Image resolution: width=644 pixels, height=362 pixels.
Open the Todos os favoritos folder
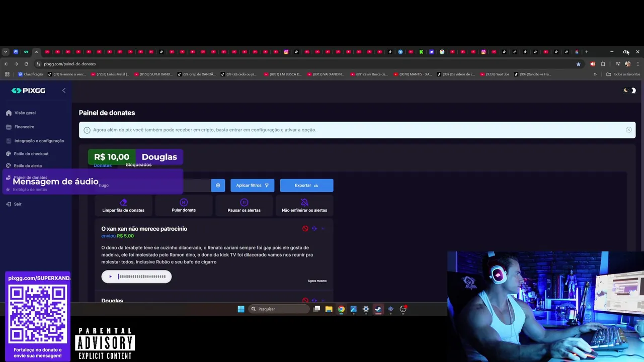coord(623,74)
